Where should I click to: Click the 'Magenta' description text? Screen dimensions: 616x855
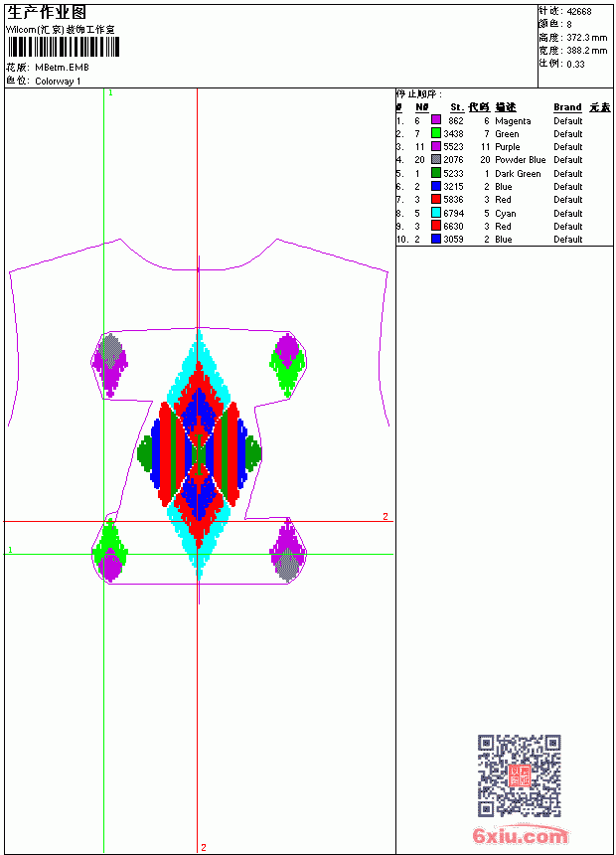[513, 120]
